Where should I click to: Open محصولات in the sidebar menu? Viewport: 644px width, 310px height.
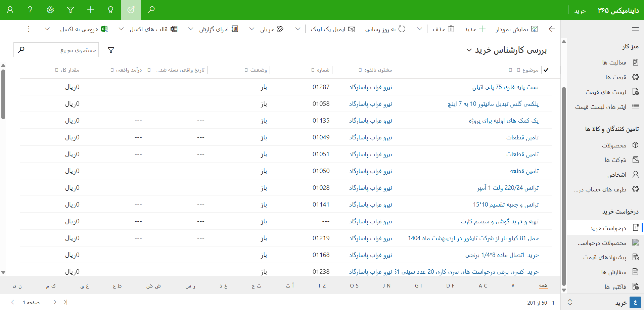click(x=614, y=145)
